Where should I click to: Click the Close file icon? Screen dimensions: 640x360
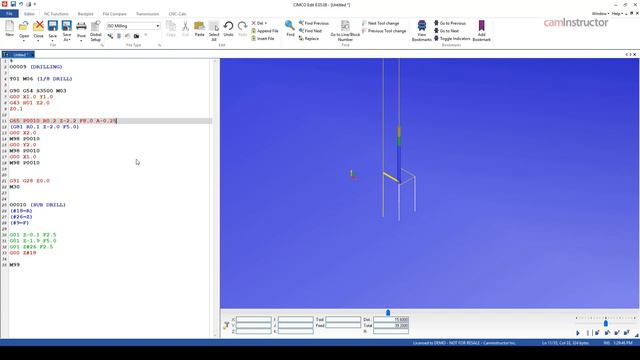pos(38,26)
